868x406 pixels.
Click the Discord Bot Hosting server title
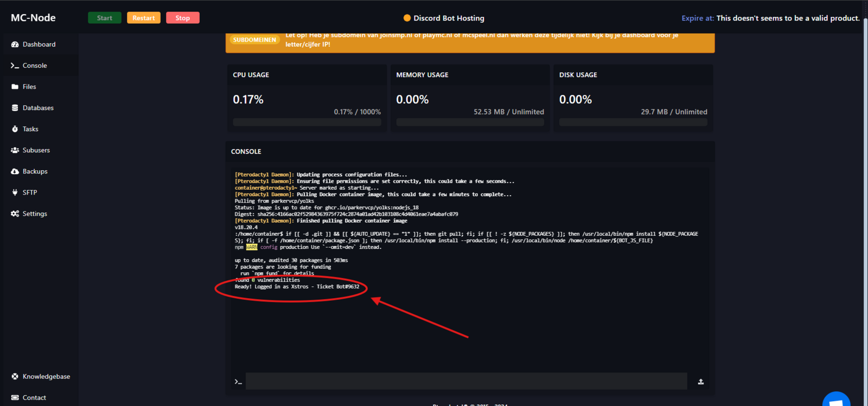tap(449, 18)
